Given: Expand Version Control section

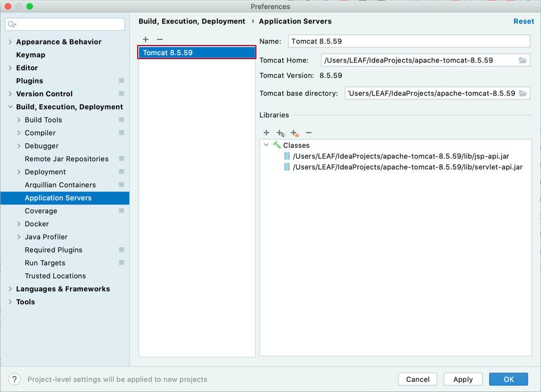Looking at the screenshot, I should point(10,94).
